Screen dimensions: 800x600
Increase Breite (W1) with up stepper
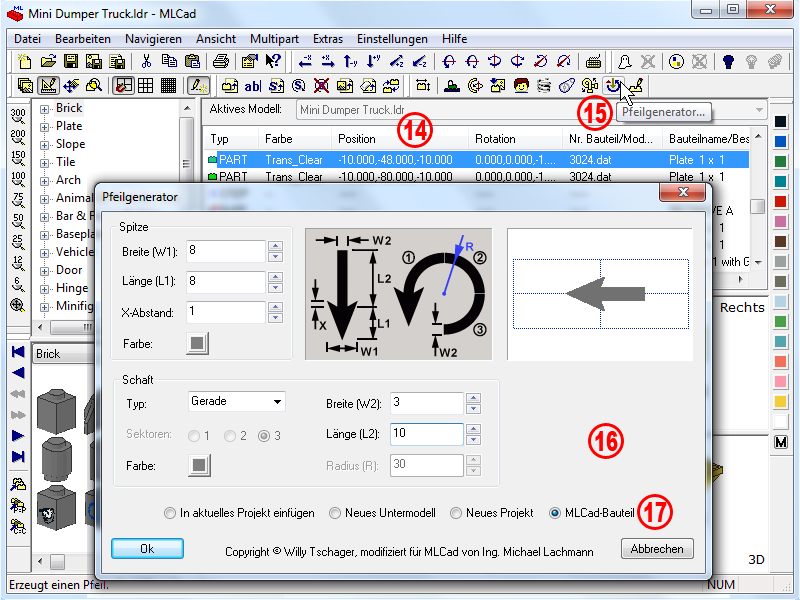pos(276,245)
